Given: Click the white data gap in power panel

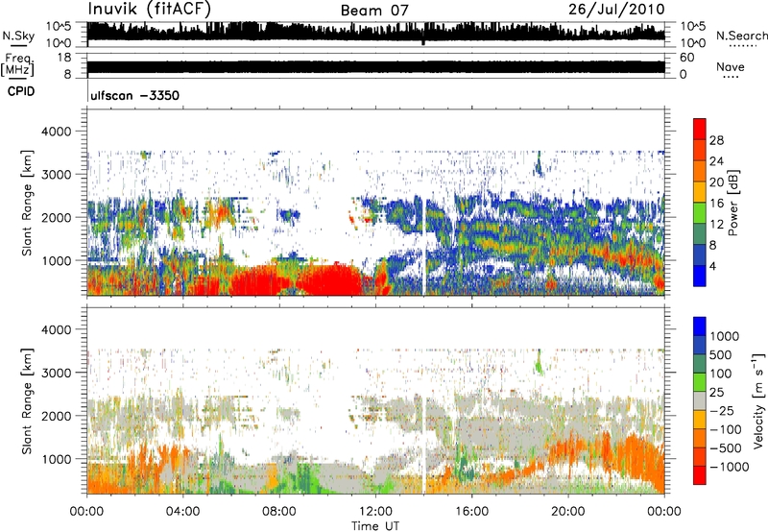Looking at the screenshot, I should pos(423,245).
